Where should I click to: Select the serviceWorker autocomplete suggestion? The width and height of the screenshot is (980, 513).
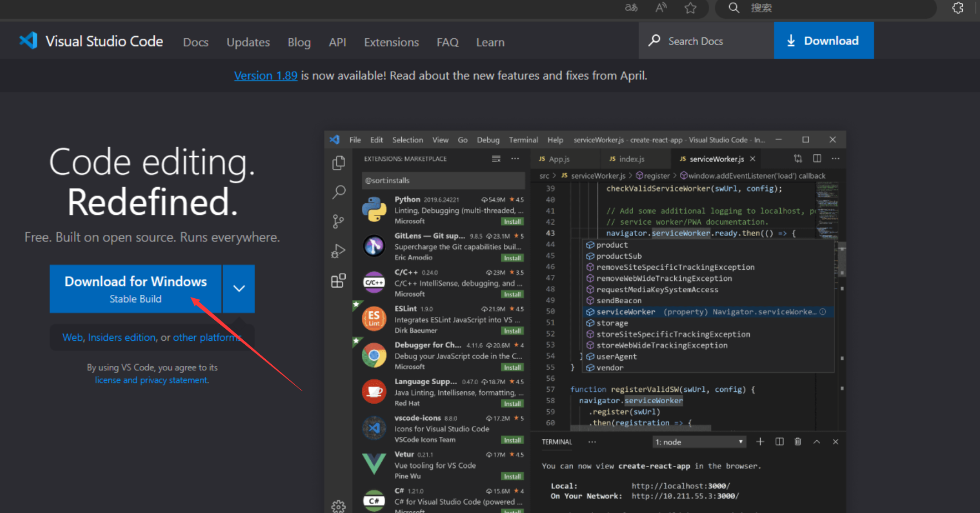coord(708,312)
